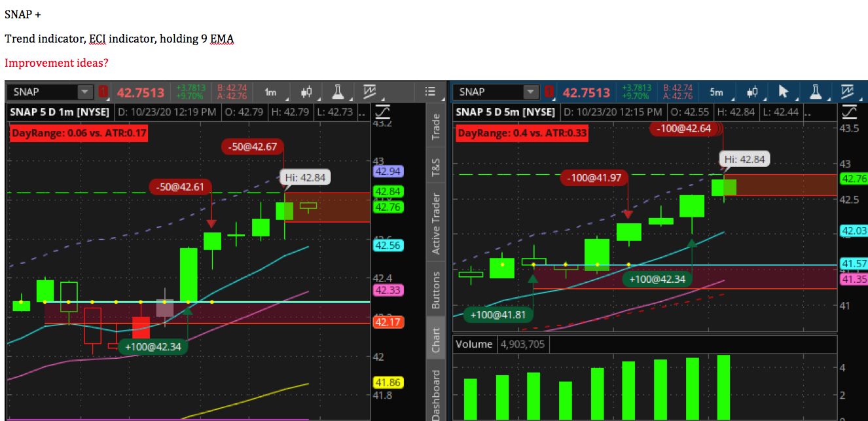Click the 'DayRange: 0.4 vs. ATR:0.33' label

point(522,134)
